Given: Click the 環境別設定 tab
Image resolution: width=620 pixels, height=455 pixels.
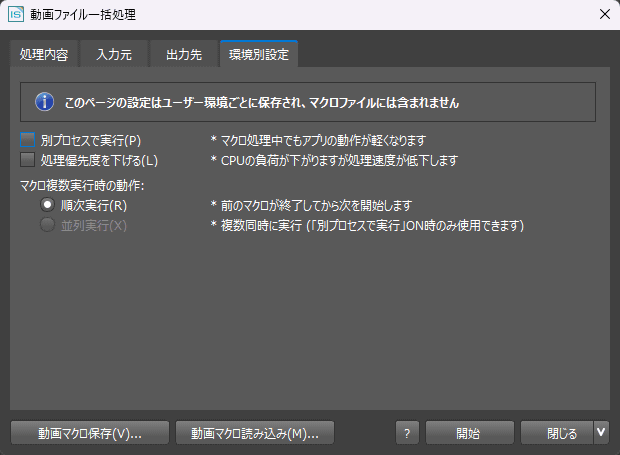Looking at the screenshot, I should coord(259,54).
